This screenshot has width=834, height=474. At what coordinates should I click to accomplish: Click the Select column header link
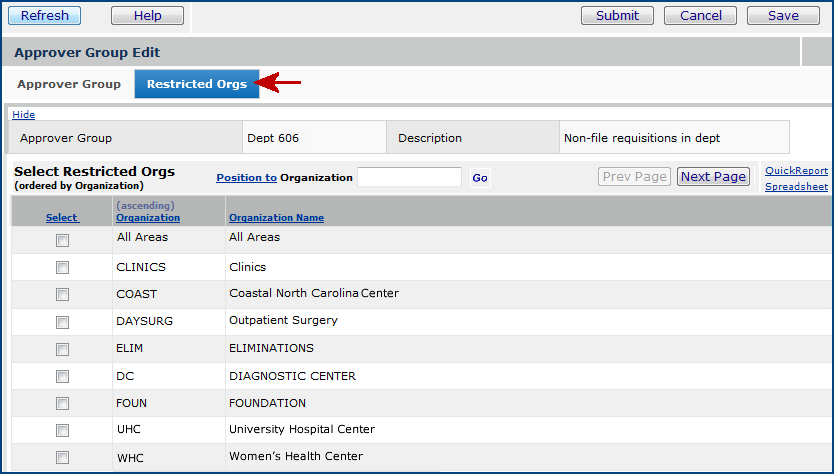click(x=62, y=218)
